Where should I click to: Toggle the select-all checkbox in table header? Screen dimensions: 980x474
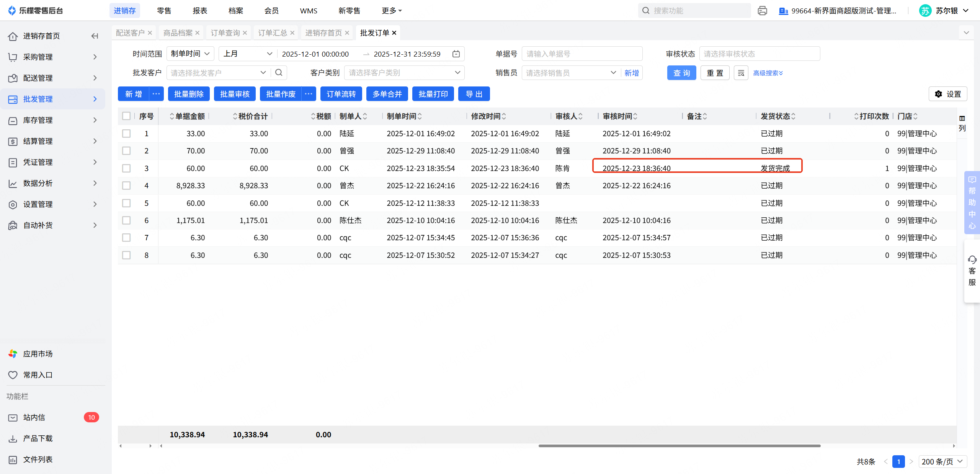(x=126, y=116)
